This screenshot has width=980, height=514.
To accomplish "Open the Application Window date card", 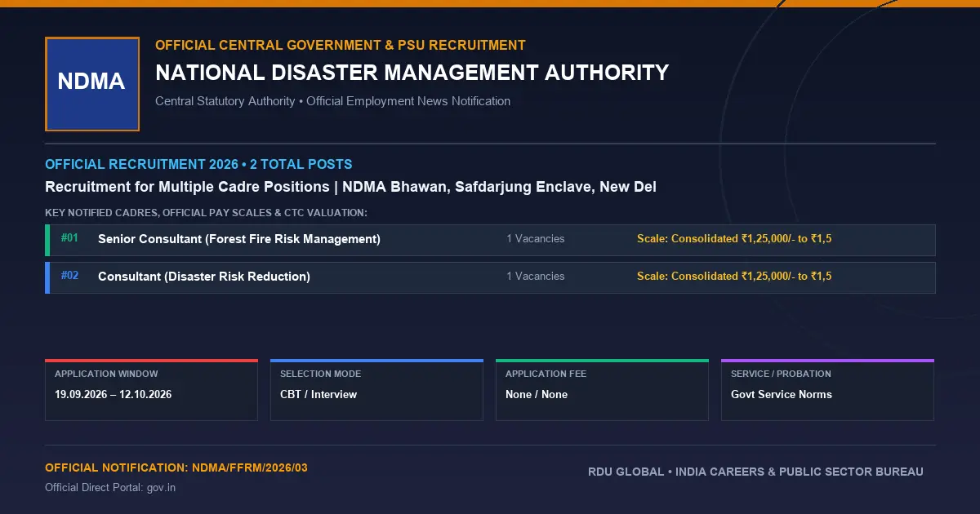I will point(151,390).
